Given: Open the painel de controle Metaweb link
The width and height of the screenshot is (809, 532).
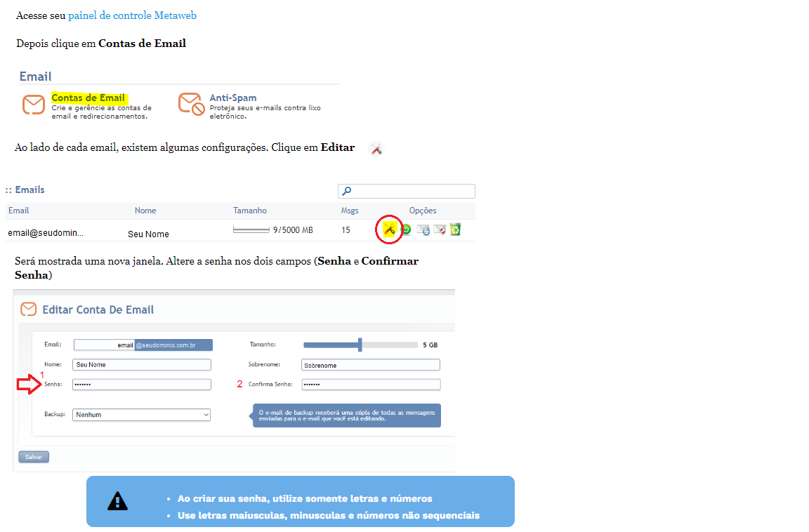Looking at the screenshot, I should point(132,15).
